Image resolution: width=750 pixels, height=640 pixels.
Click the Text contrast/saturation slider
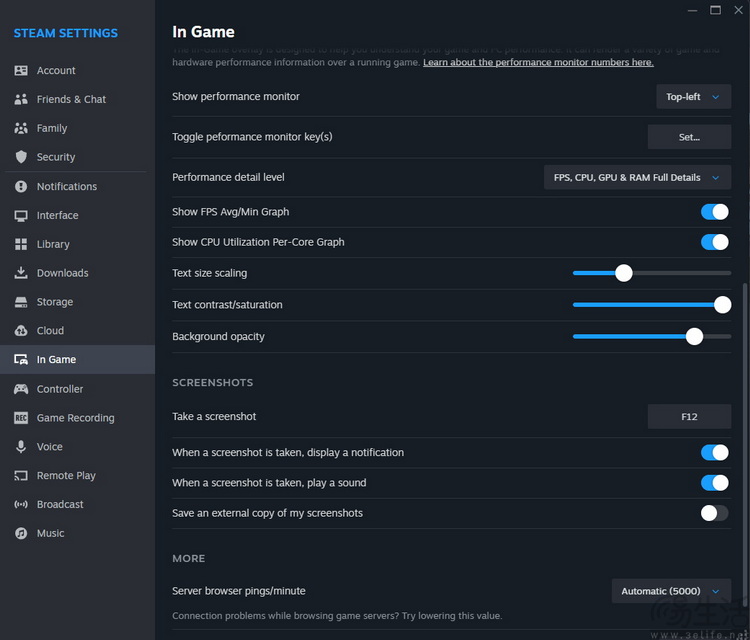652,305
